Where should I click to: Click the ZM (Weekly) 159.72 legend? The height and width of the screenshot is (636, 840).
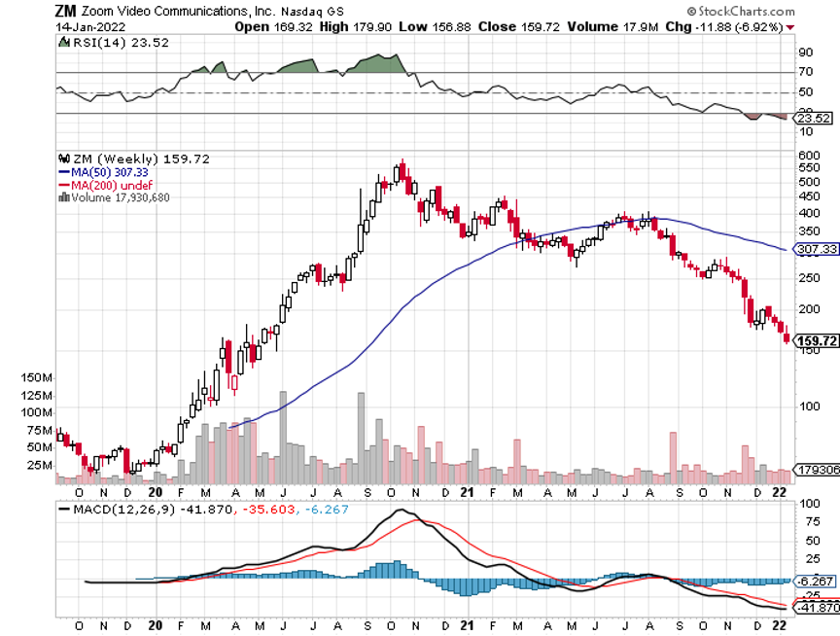click(141, 159)
